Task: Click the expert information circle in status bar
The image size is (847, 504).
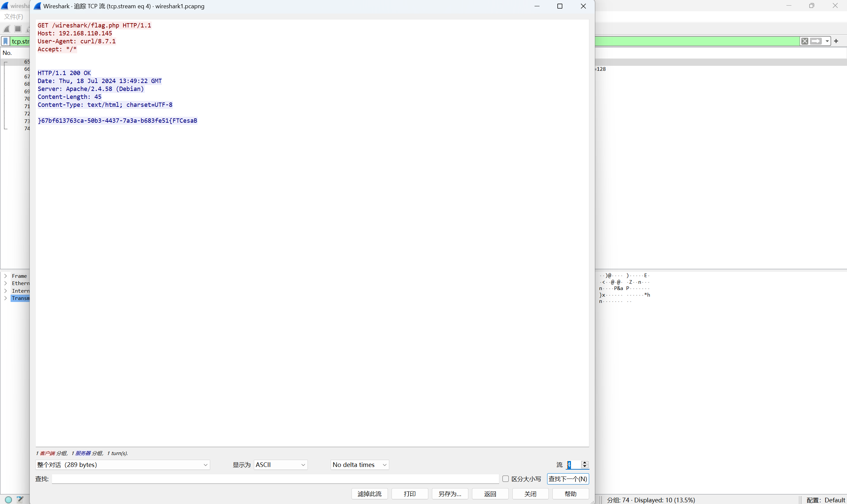Action: 9,500
